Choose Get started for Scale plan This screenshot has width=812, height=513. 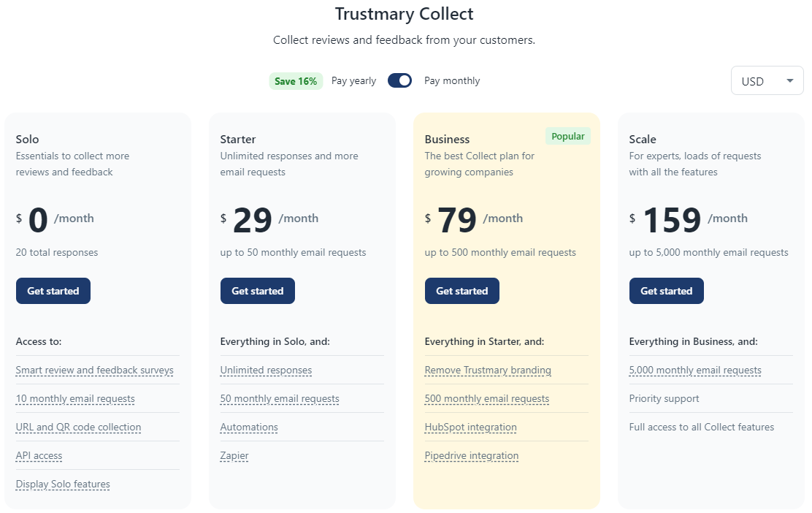tap(666, 291)
